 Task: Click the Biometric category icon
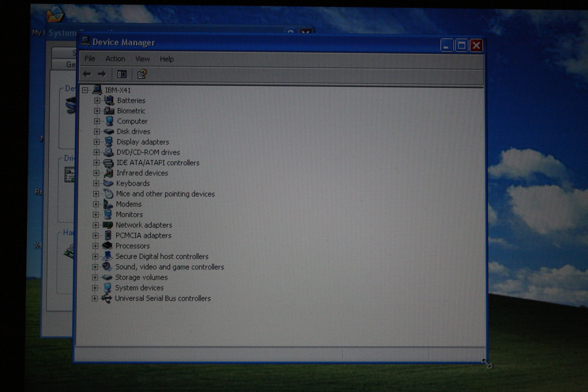coord(109,111)
